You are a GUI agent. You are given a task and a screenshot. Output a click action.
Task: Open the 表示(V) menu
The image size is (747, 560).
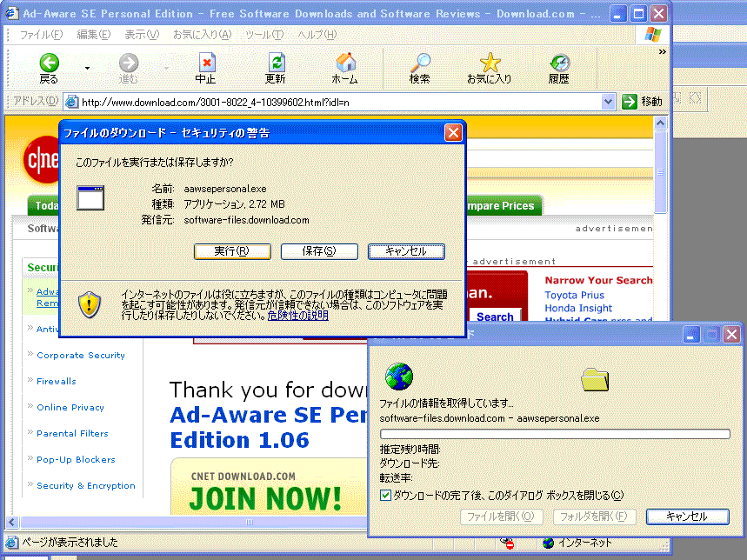(142, 35)
